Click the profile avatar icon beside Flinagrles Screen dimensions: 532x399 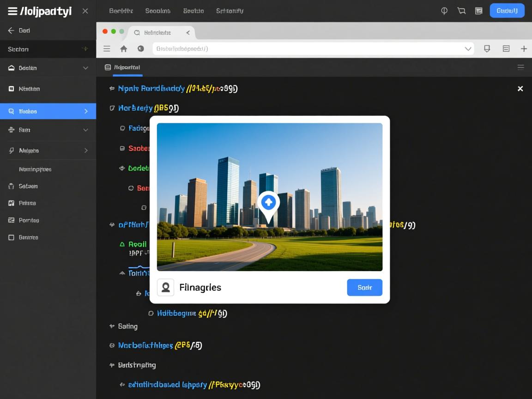click(x=166, y=287)
